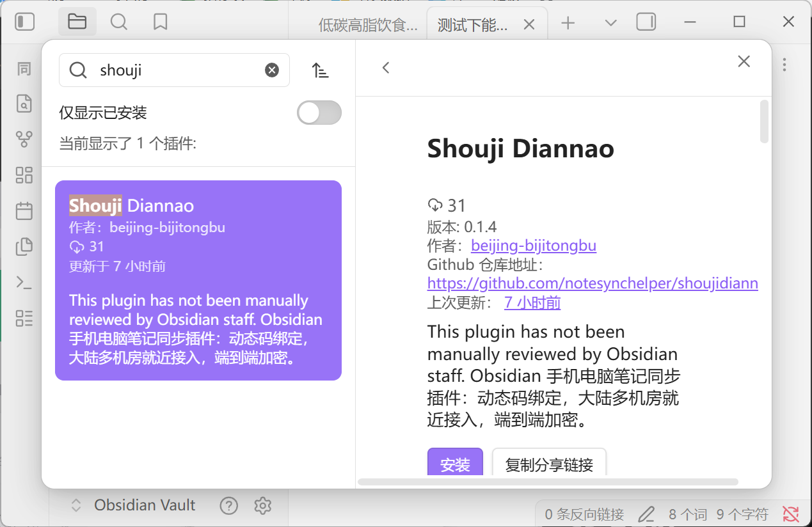Click the sync failed status icon
812x527 pixels.
click(791, 513)
